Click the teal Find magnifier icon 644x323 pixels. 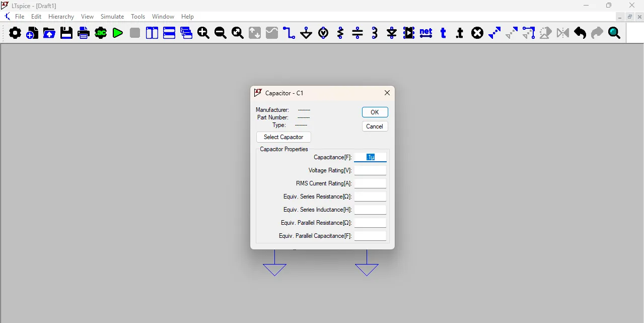point(614,33)
